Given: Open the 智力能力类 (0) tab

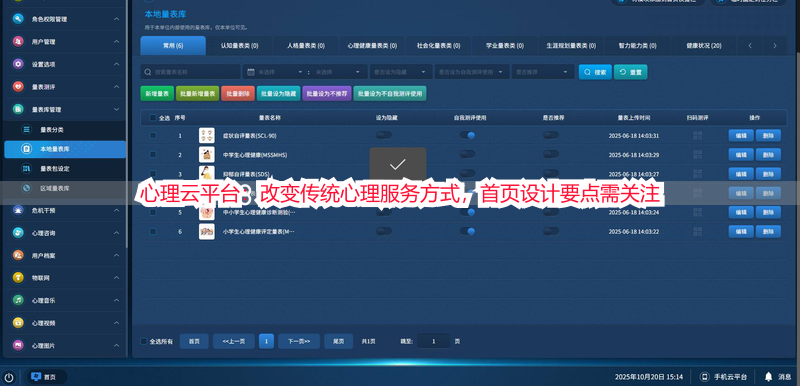Looking at the screenshot, I should click(x=637, y=45).
